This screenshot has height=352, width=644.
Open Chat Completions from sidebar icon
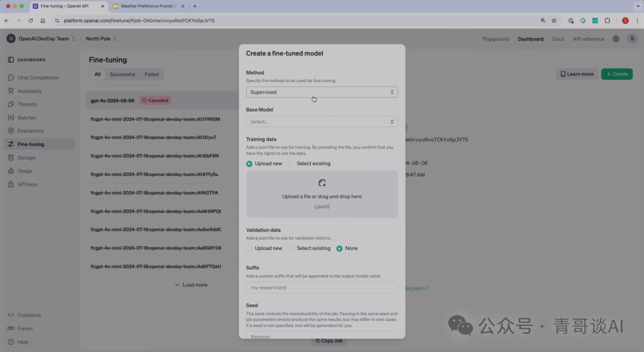tap(11, 78)
